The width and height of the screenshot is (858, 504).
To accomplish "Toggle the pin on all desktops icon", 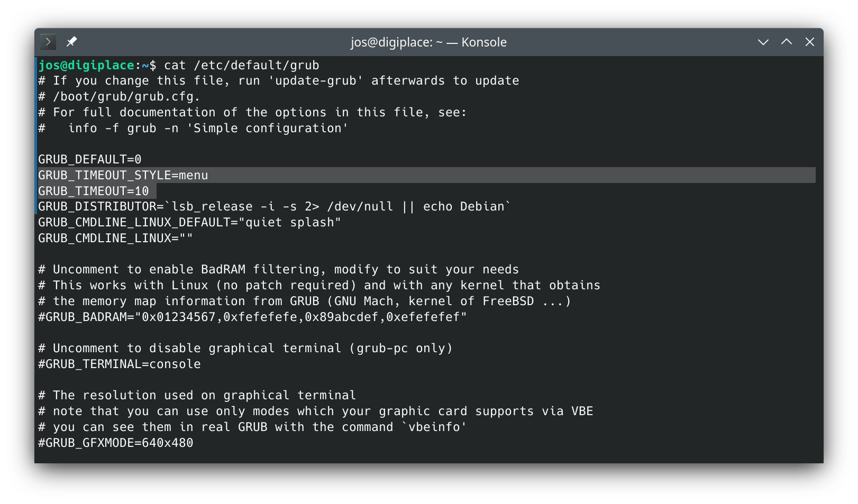I will [71, 42].
